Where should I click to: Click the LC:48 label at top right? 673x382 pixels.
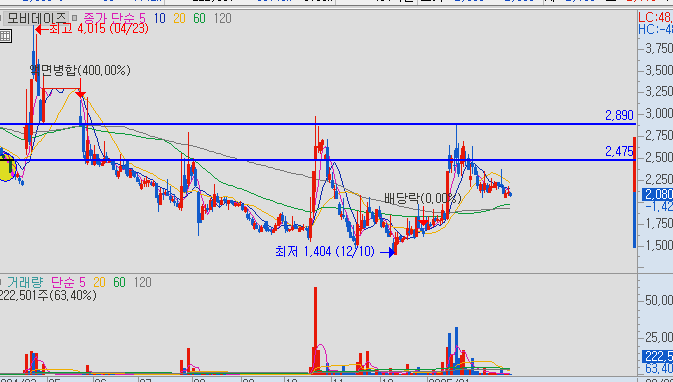tap(655, 17)
